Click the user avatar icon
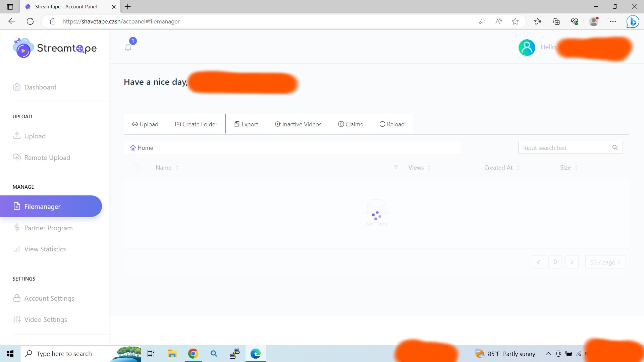644x362 pixels. click(x=527, y=48)
